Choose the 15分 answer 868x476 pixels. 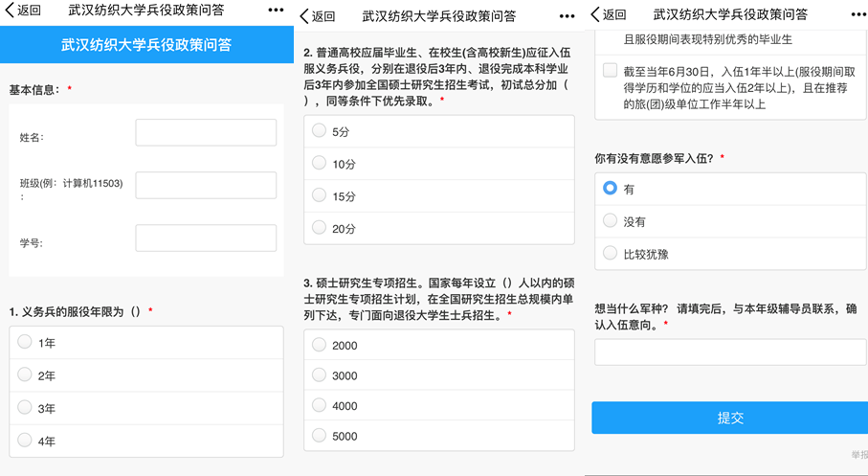click(439, 196)
